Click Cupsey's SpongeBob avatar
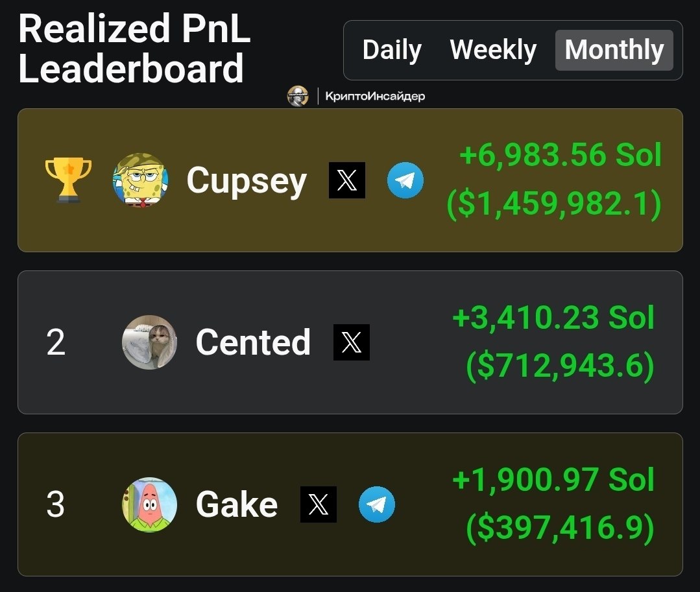This screenshot has height=592, width=700. [x=141, y=180]
